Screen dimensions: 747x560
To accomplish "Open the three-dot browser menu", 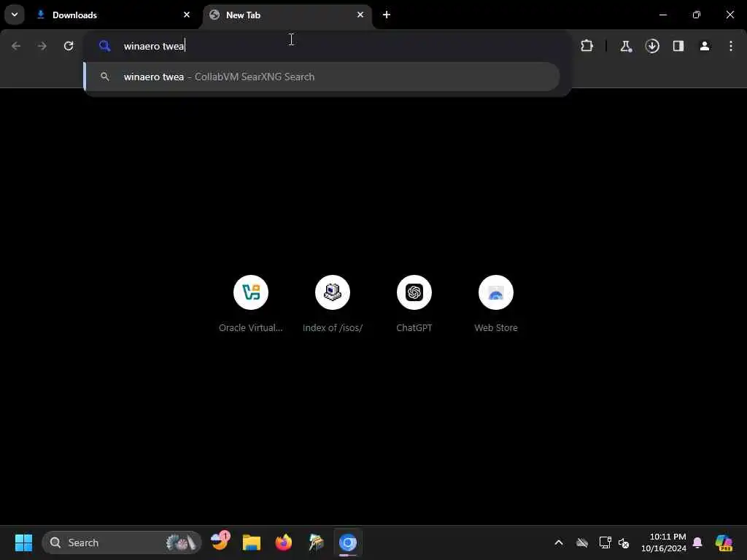I will (x=731, y=46).
